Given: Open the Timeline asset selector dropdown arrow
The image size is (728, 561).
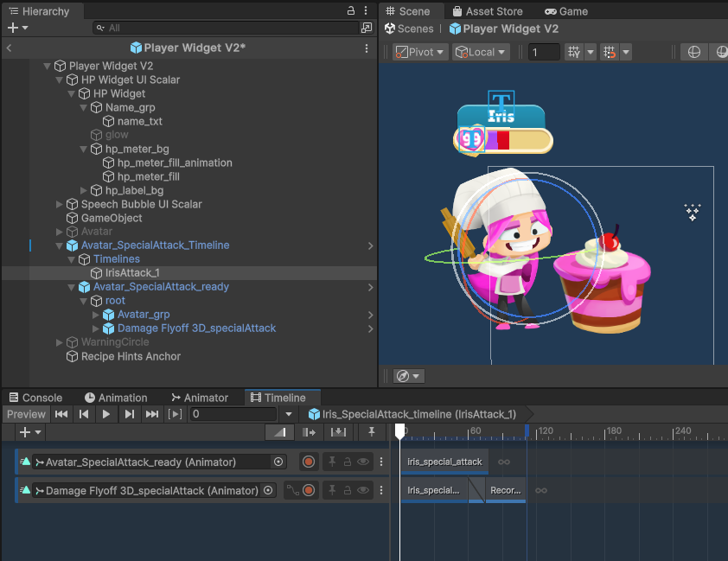Looking at the screenshot, I should point(288,414).
